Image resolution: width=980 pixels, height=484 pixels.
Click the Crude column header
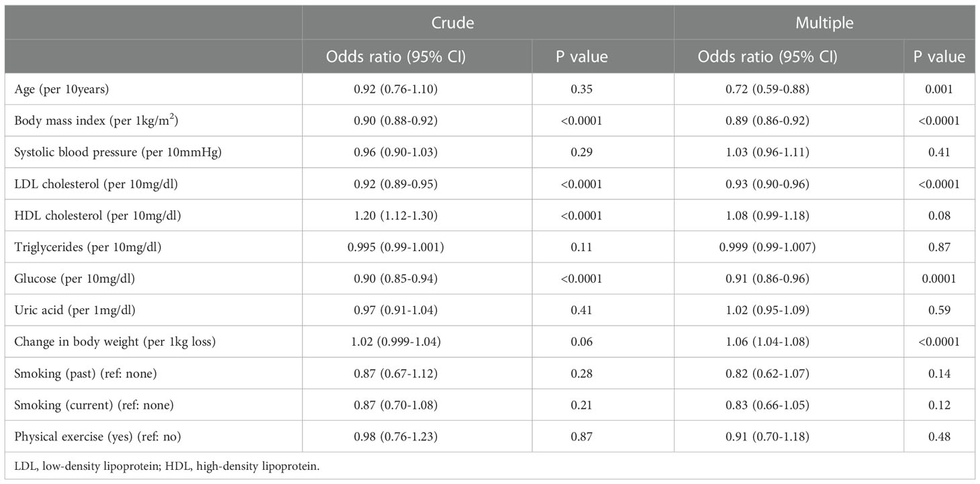point(452,23)
